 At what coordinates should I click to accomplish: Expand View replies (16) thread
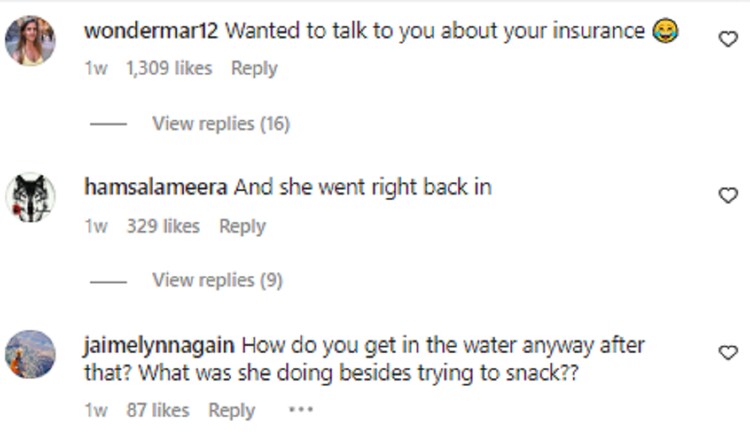click(x=220, y=124)
